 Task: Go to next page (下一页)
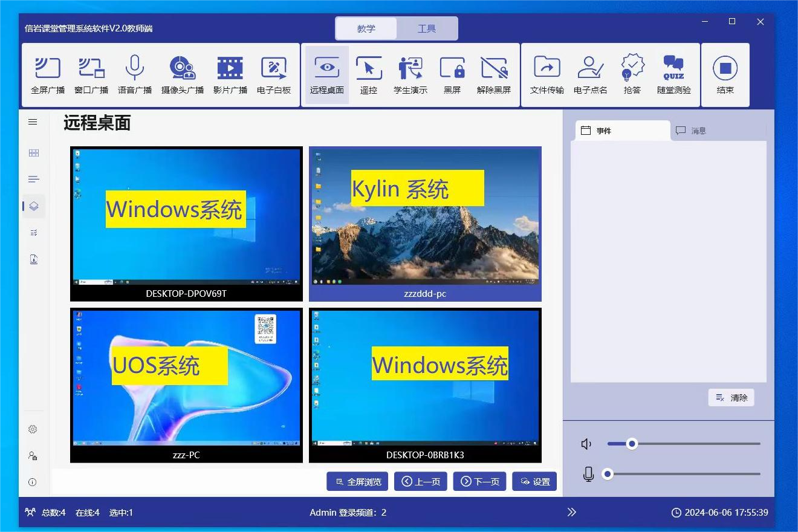coord(480,481)
